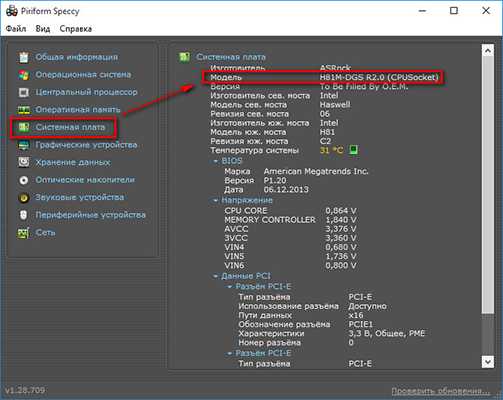Open the Справка menu
503x400 pixels.
coord(76,29)
